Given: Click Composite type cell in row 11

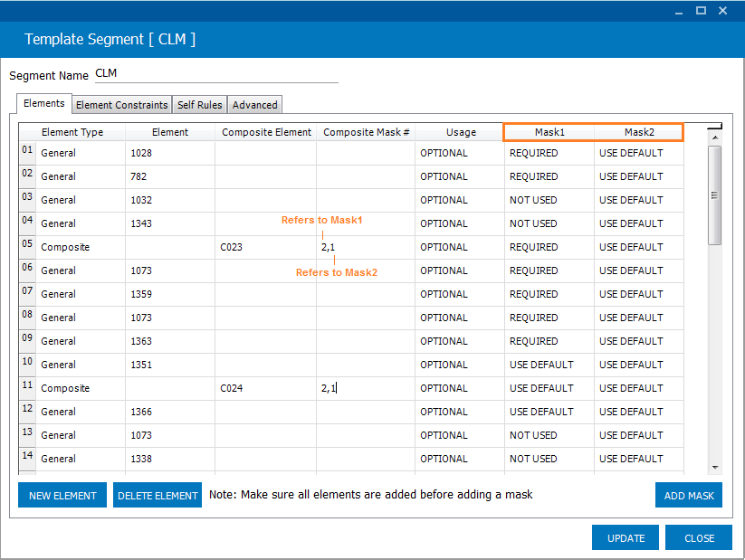Looking at the screenshot, I should point(81,388).
